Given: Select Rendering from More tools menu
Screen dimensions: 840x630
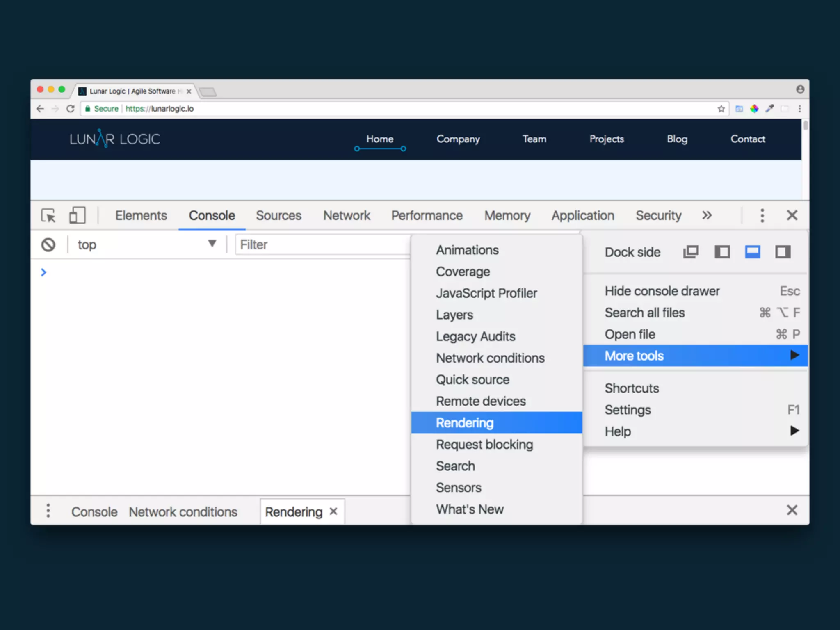Looking at the screenshot, I should pyautogui.click(x=465, y=423).
